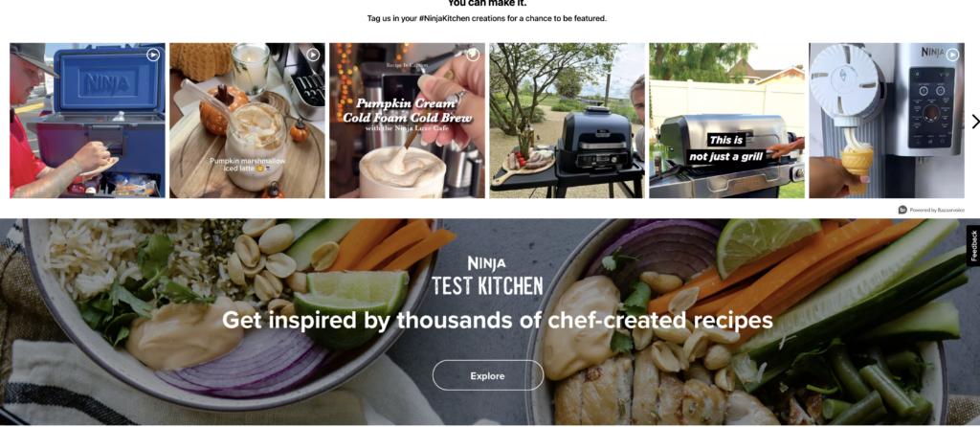Play the blue Ninja cooler video icon
Image resolution: width=980 pixels, height=427 pixels.
(153, 55)
